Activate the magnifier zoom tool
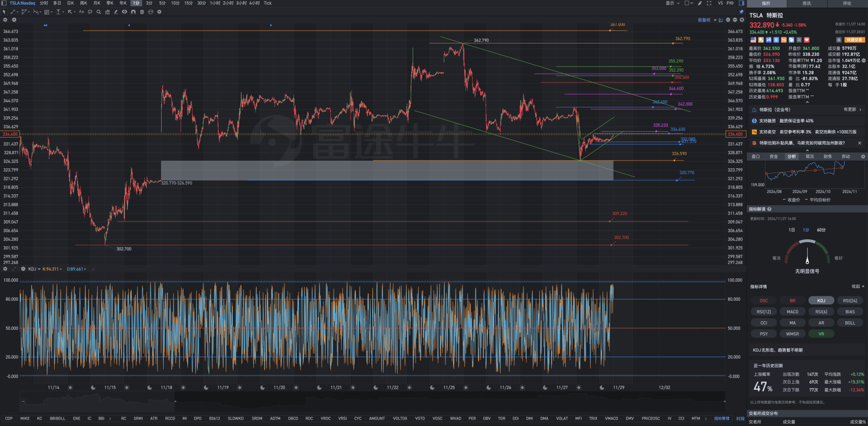 click(99, 11)
